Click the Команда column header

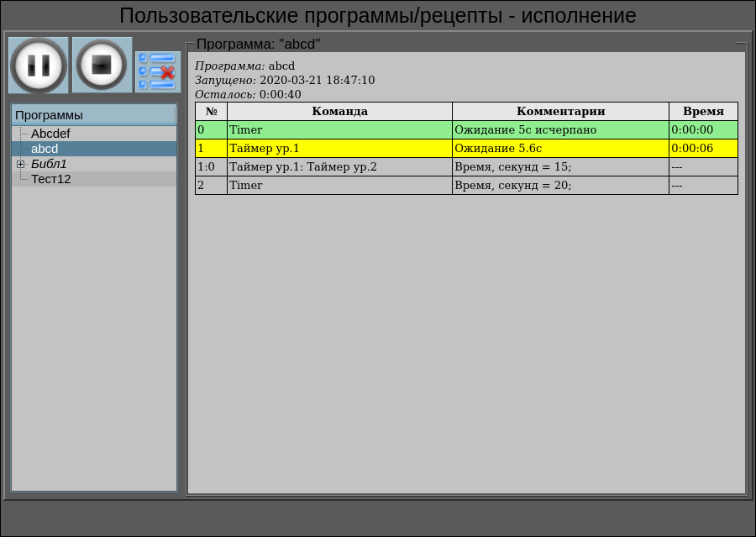click(339, 112)
